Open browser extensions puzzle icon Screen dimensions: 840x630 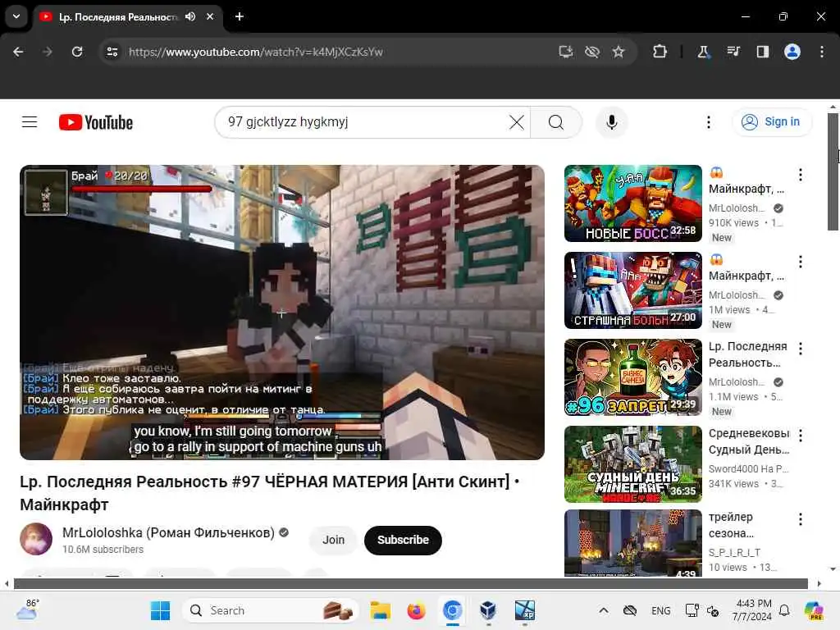click(x=660, y=52)
